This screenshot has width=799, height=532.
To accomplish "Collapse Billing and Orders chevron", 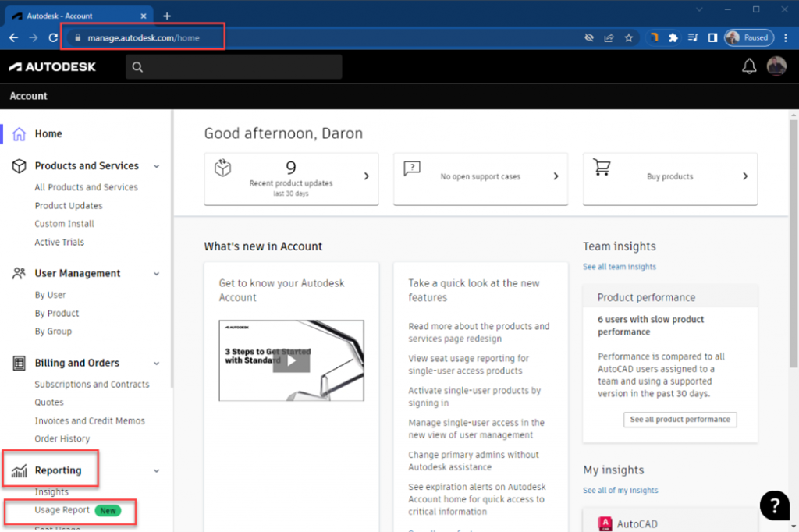I will (x=156, y=364).
